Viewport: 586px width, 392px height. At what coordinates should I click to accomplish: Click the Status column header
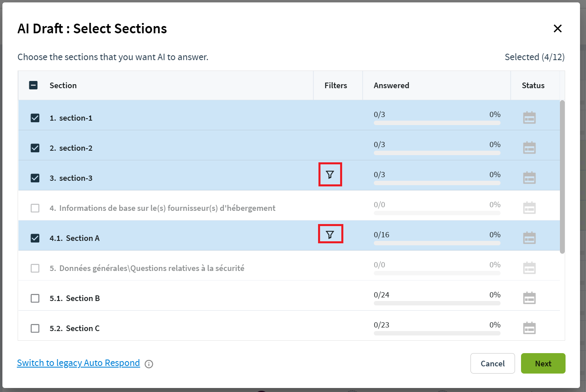tap(533, 85)
